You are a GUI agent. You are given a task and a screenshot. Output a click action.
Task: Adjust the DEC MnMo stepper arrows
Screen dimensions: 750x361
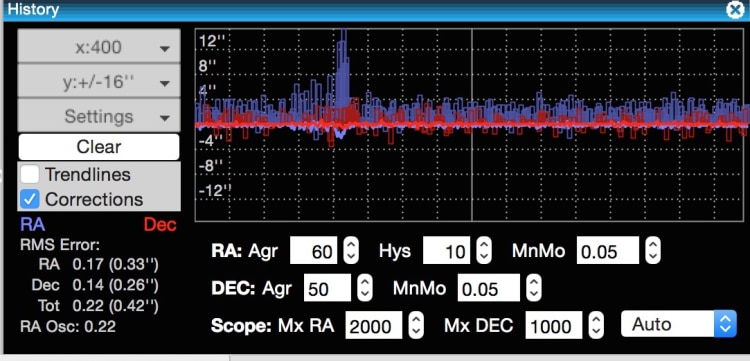534,288
